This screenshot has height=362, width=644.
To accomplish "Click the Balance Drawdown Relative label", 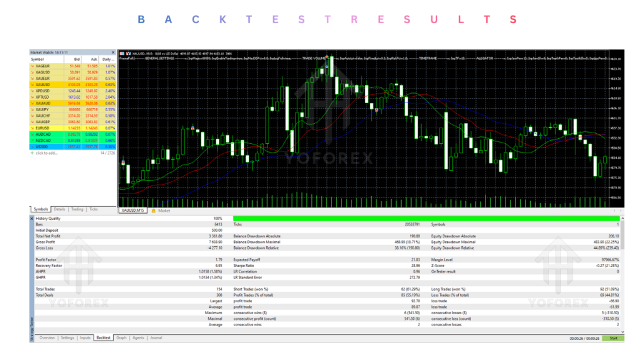I will click(256, 248).
